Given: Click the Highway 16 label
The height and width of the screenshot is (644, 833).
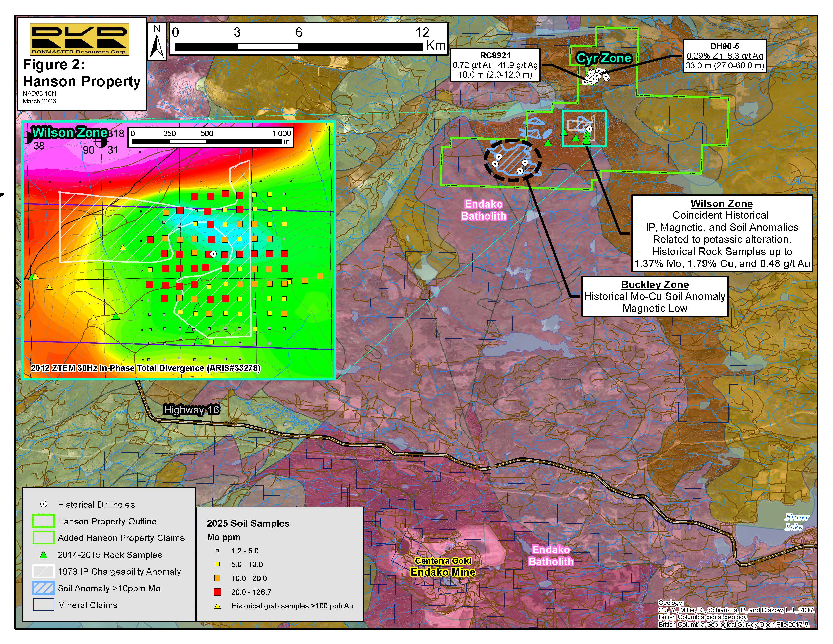Looking at the screenshot, I should click(191, 410).
